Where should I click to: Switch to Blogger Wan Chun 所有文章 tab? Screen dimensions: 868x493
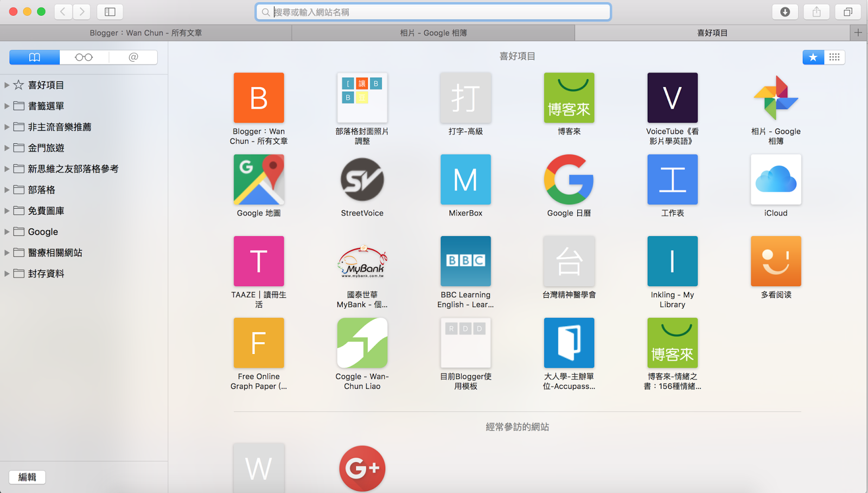pos(146,33)
